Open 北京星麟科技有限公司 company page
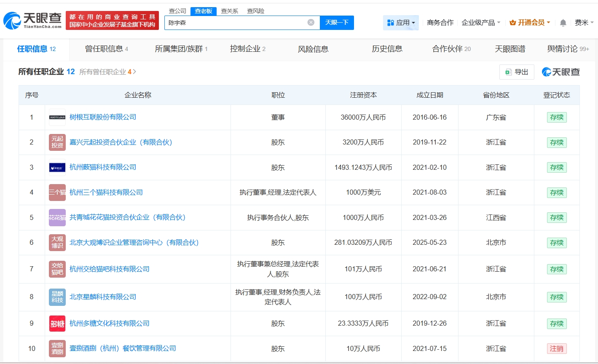Image resolution: width=598 pixels, height=364 pixels. pos(103,297)
